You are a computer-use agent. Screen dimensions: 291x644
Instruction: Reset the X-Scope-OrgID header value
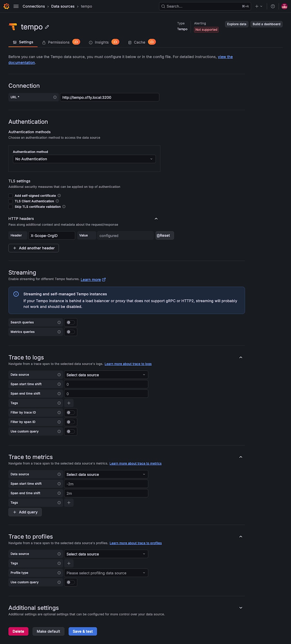click(165, 235)
